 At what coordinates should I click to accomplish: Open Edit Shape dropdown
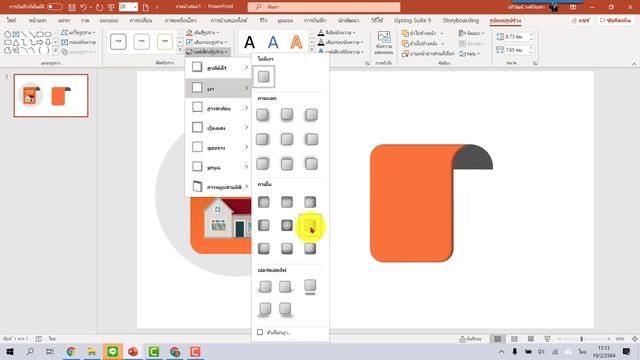coord(78,32)
